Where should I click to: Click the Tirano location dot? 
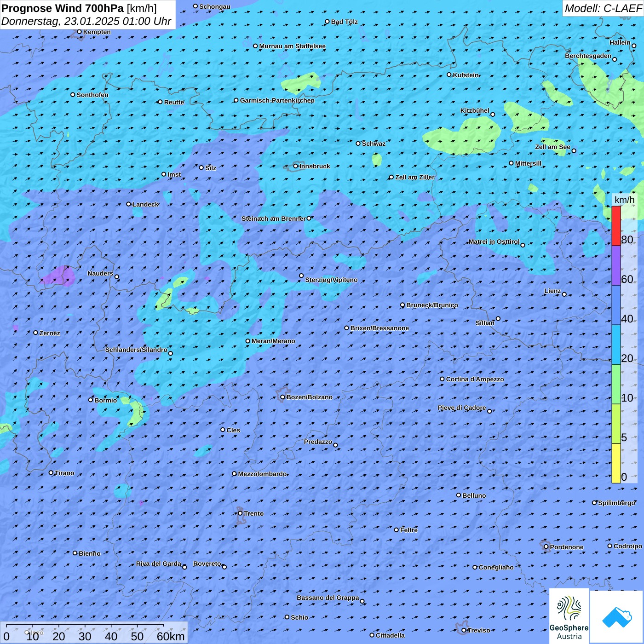51,472
